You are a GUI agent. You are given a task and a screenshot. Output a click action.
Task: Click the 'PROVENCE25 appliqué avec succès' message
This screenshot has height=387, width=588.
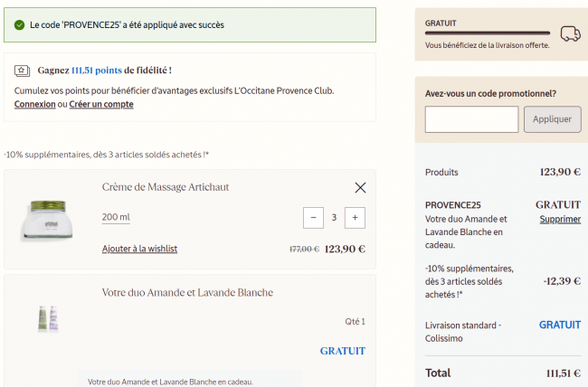pyautogui.click(x=127, y=25)
